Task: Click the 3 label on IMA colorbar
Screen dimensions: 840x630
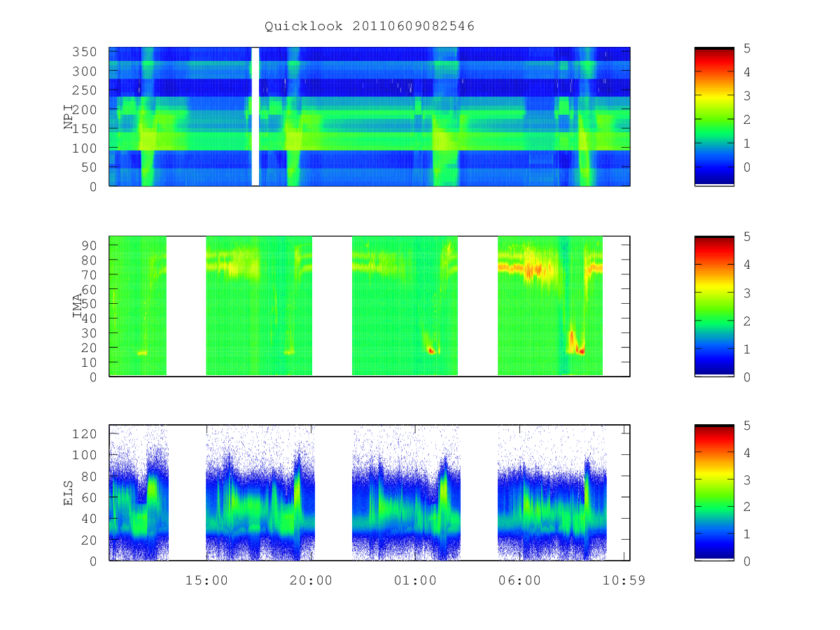Action: pyautogui.click(x=747, y=293)
